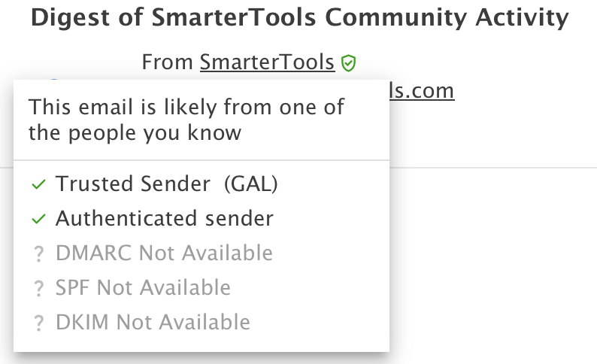
Task: Click the divider line inside the sender popup
Action: [202, 160]
